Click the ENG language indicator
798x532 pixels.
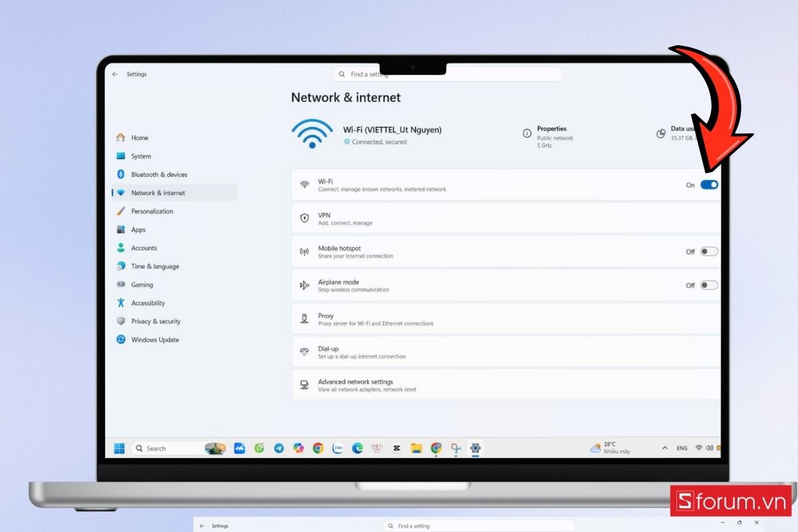tap(682, 448)
